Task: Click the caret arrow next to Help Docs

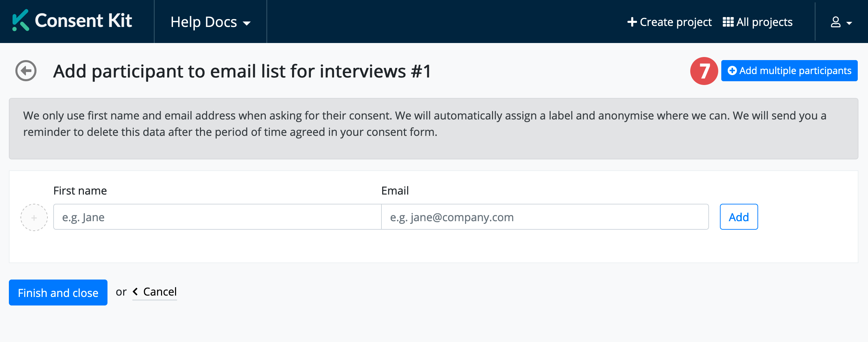Action: pyautogui.click(x=247, y=23)
